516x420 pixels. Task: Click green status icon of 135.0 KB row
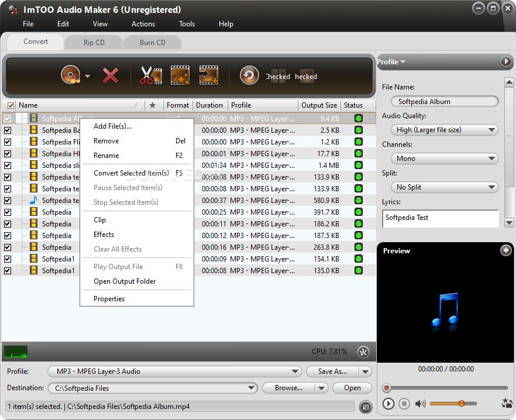point(359,271)
